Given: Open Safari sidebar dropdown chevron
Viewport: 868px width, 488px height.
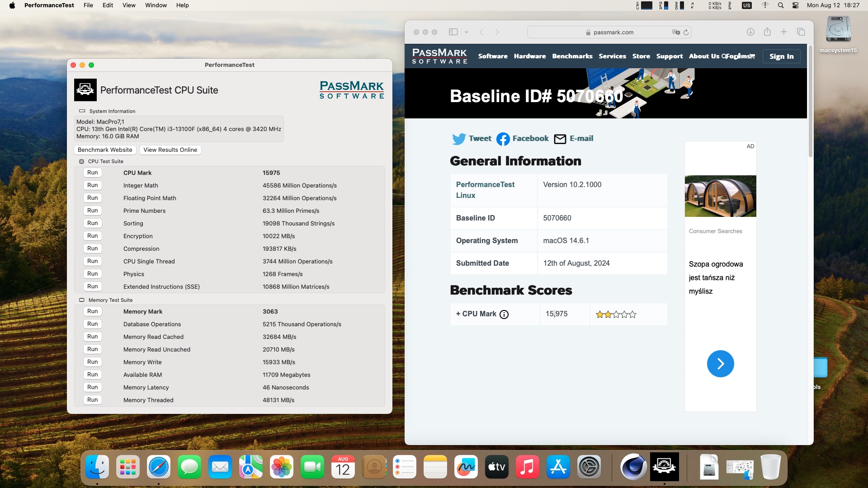Looking at the screenshot, I should pos(466,32).
